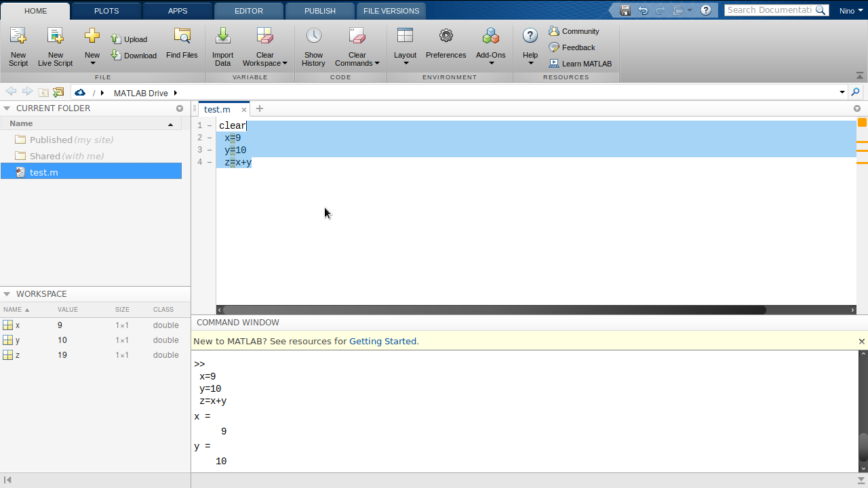Open the Getting Started link
This screenshot has height=488, width=868.
click(x=384, y=341)
